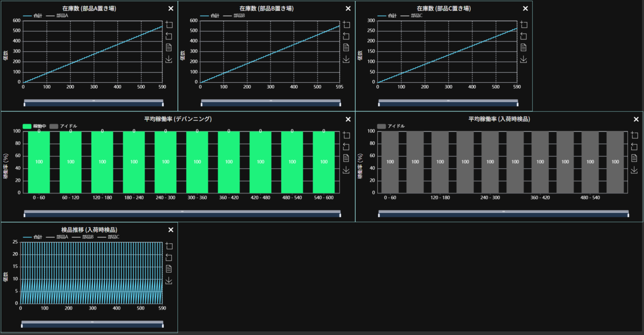Close the 在庫数 (部品B置き場) panel
Image resolution: width=644 pixels, height=335 pixels.
348,8
